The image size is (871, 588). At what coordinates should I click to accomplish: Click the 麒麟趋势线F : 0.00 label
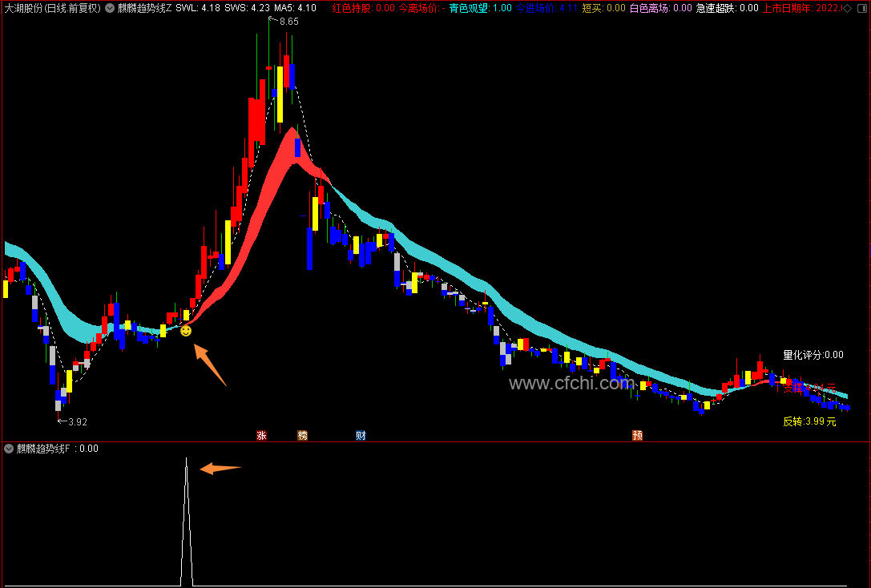tap(57, 449)
